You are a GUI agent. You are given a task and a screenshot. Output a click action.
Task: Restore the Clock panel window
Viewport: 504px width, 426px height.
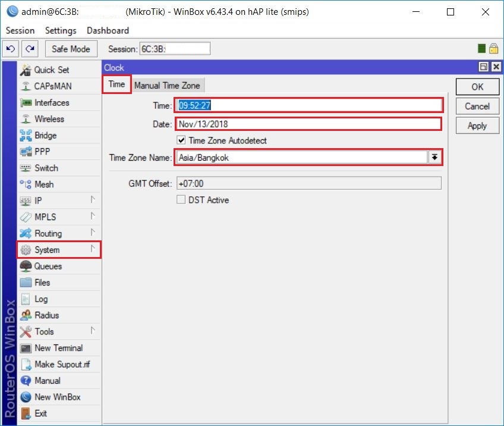tap(483, 67)
